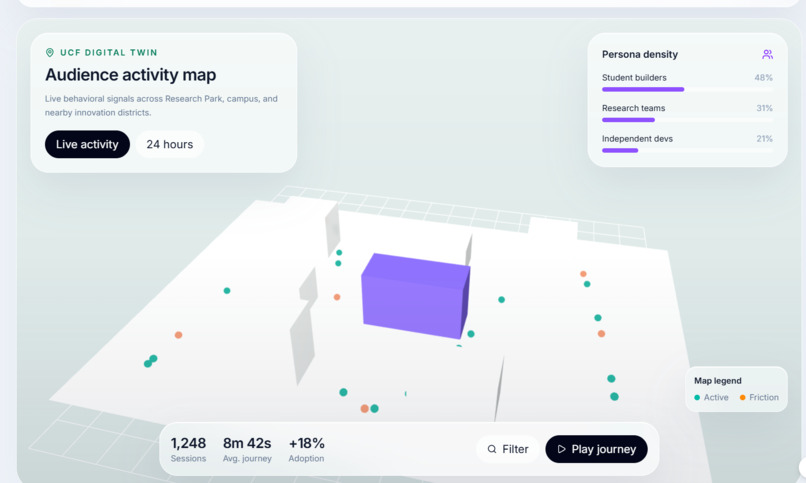Click the orange Friction legend dot
Viewport: 806px width, 483px height.
click(742, 398)
